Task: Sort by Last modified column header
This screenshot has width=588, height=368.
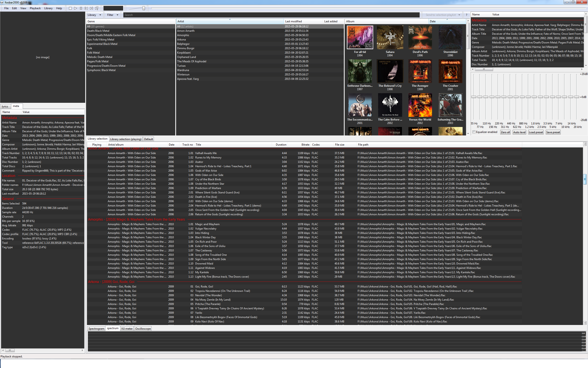Action: [303, 21]
